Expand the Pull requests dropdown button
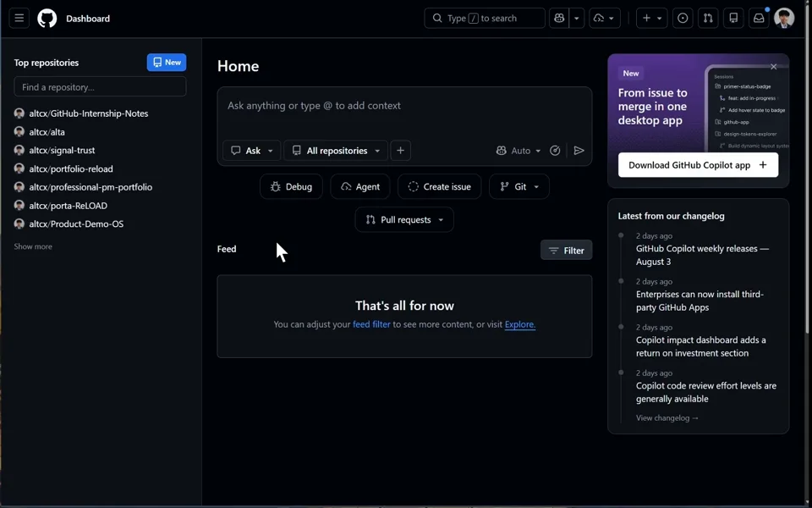 pos(404,220)
